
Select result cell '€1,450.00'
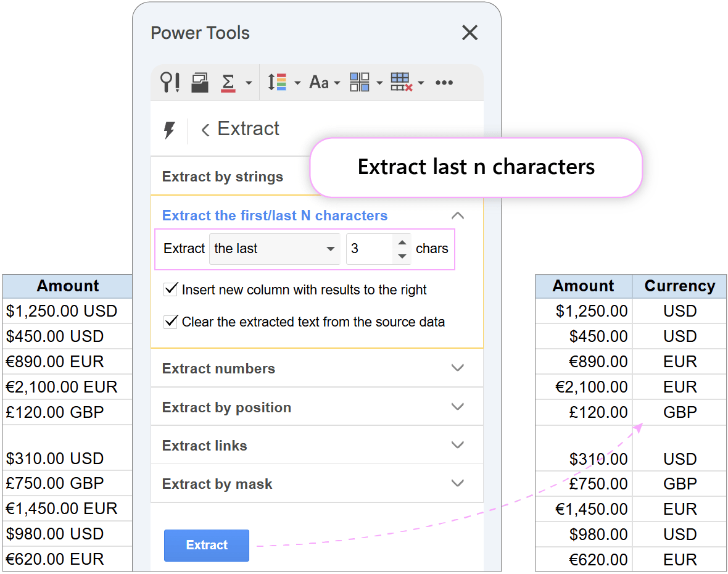(584, 509)
